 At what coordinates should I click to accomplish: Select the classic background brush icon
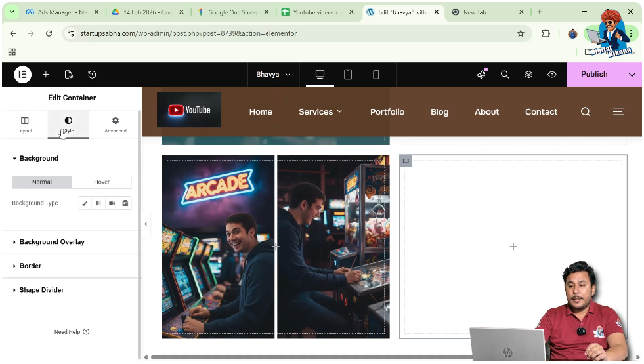[85, 203]
